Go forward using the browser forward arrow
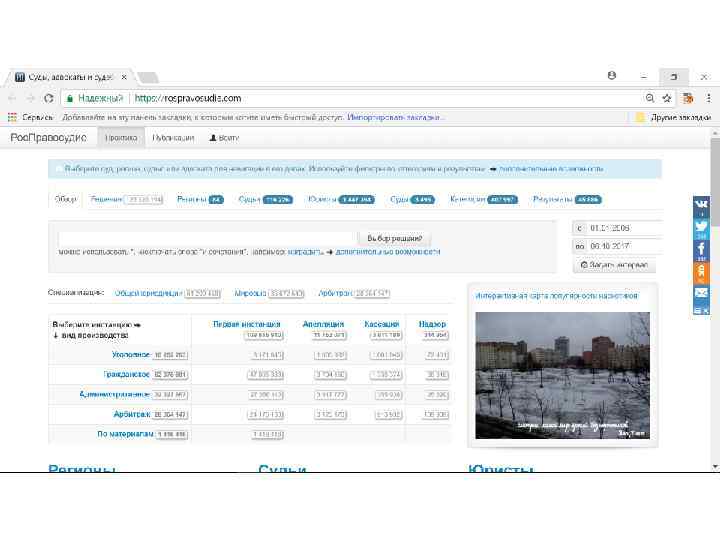Image resolution: width=720 pixels, height=540 pixels. (x=30, y=98)
